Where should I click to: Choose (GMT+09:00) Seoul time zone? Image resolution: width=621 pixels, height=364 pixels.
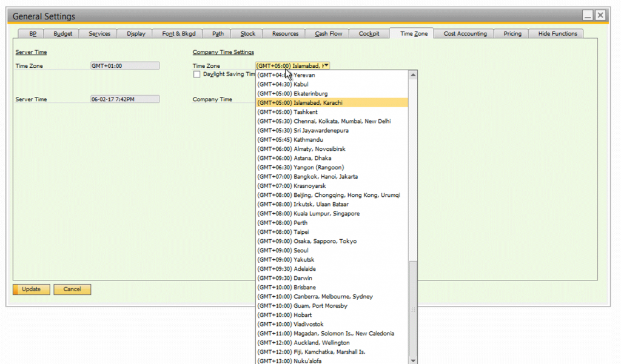tap(282, 250)
